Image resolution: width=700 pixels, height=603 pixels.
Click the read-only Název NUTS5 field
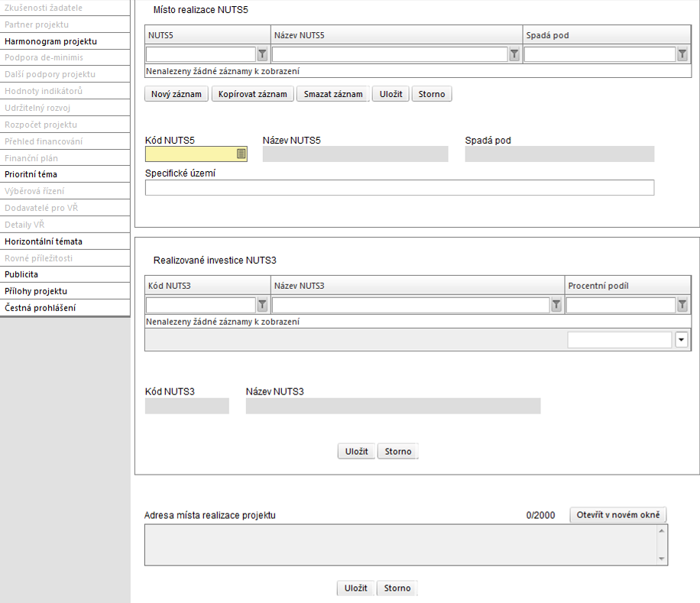[355, 154]
